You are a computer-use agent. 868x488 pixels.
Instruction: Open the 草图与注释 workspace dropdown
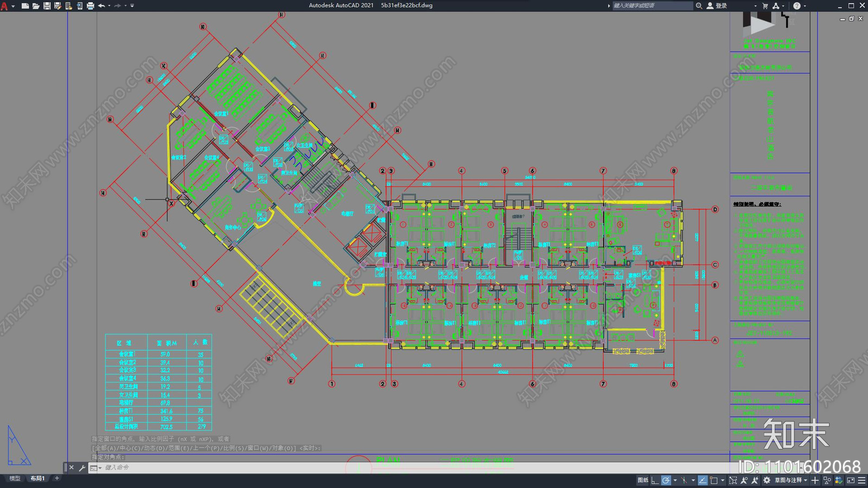(x=791, y=480)
